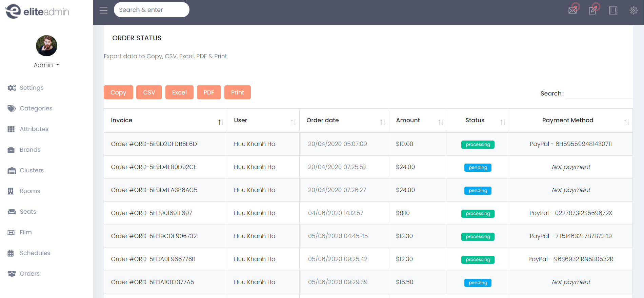Navigate to Seats in sidebar
Viewport: 644px width, 298px height.
tap(28, 212)
